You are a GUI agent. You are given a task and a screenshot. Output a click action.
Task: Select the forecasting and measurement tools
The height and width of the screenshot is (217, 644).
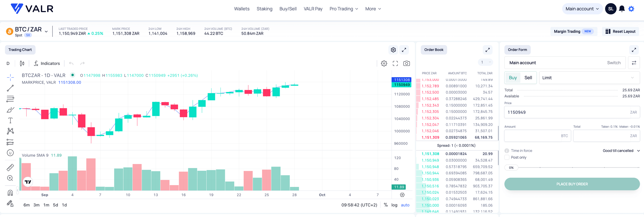pyautogui.click(x=10, y=142)
